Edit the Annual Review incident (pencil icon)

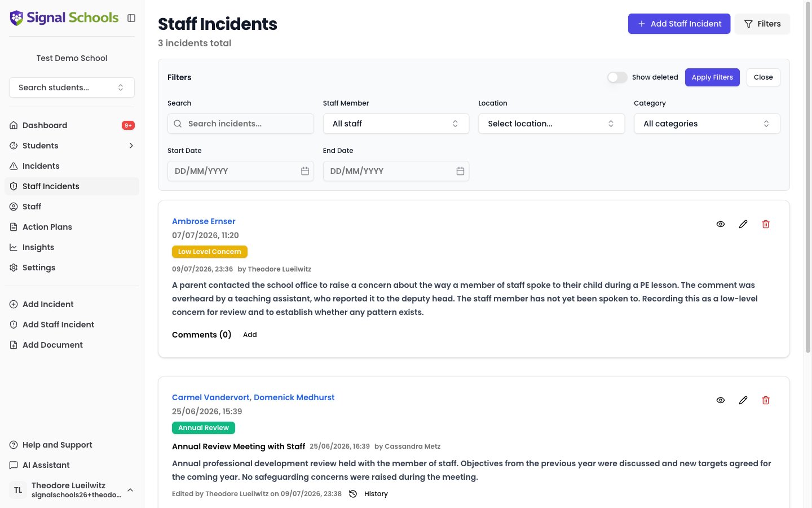click(x=743, y=400)
